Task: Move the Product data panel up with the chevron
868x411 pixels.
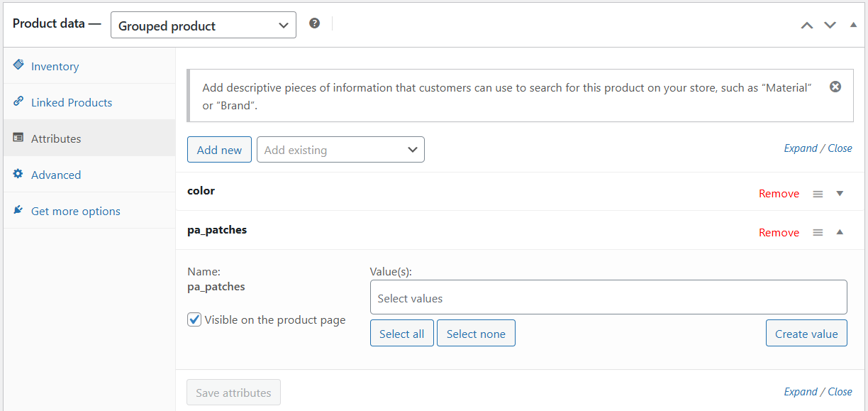Action: point(806,24)
